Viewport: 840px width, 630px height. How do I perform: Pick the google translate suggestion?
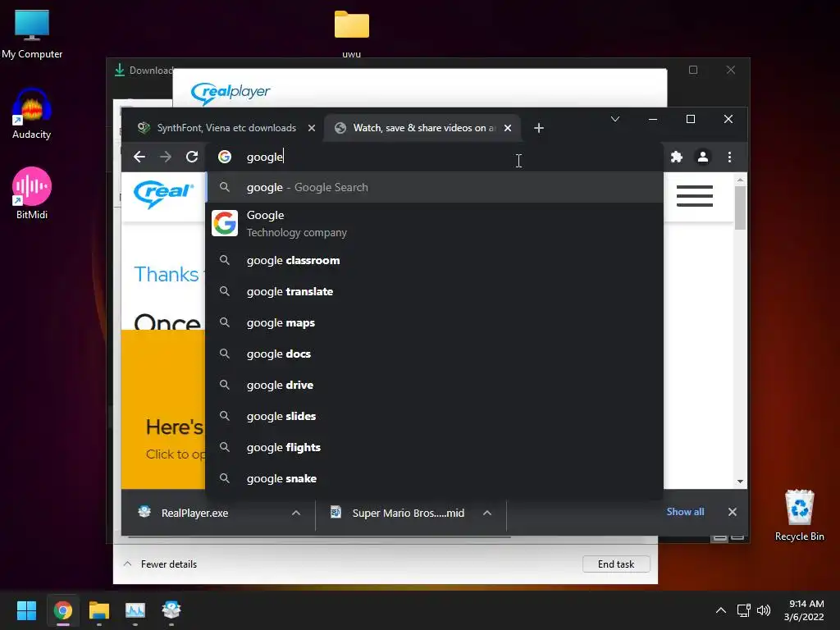click(434, 291)
